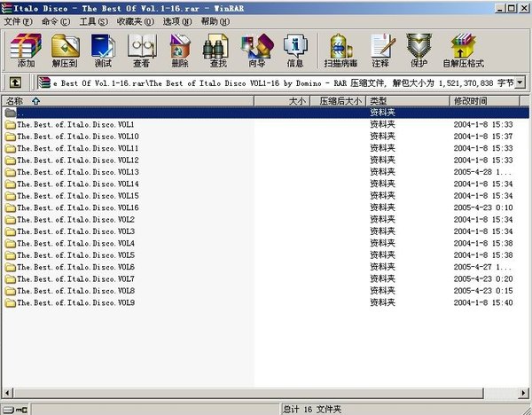Select The.Best.of.Italo.Disco.VOL14 row
Image resolution: width=532 pixels, height=415 pixels.
pos(266,184)
